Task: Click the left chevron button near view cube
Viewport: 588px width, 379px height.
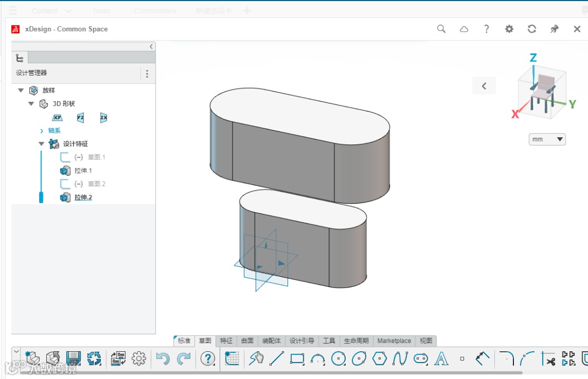Action: [x=484, y=86]
